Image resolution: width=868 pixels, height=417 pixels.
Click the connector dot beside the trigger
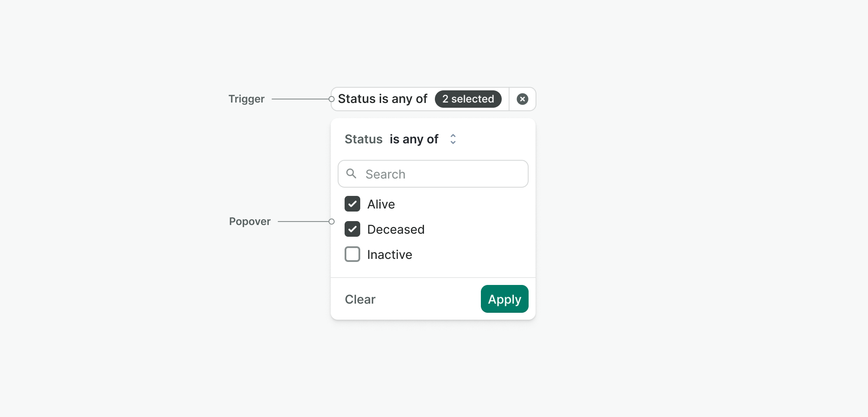pos(332,99)
